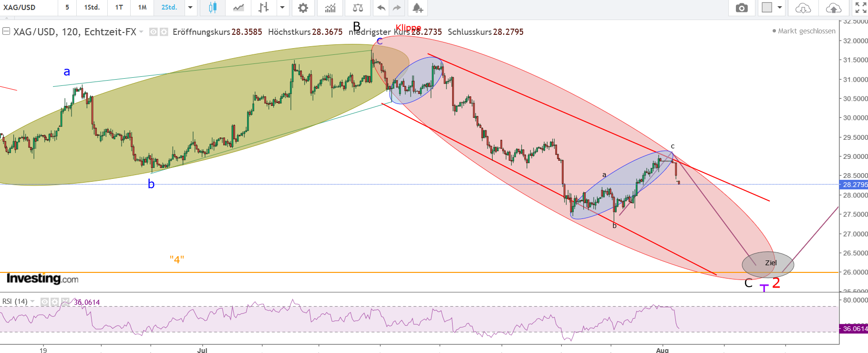
Task: Select the 5 minute timeframe
Action: pos(67,8)
